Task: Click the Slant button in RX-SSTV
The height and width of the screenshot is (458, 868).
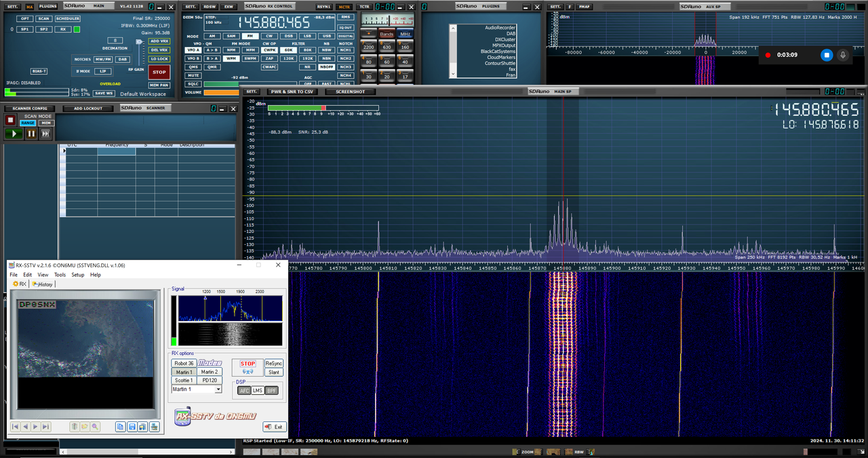Action: click(273, 372)
